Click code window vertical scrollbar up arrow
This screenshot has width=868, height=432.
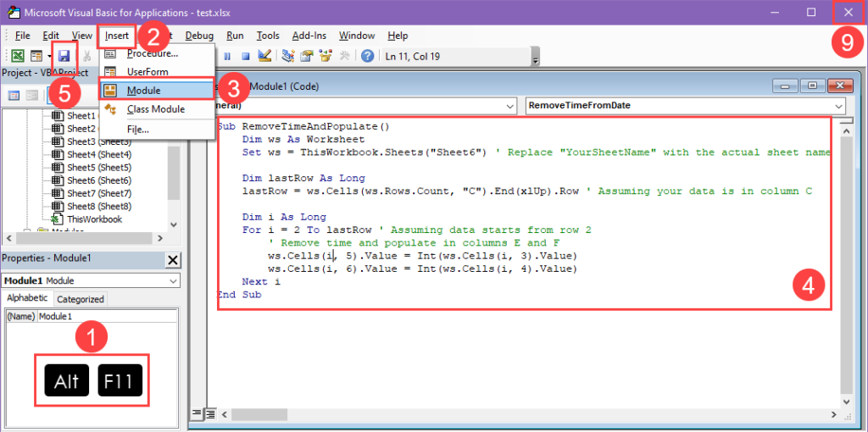pos(847,130)
